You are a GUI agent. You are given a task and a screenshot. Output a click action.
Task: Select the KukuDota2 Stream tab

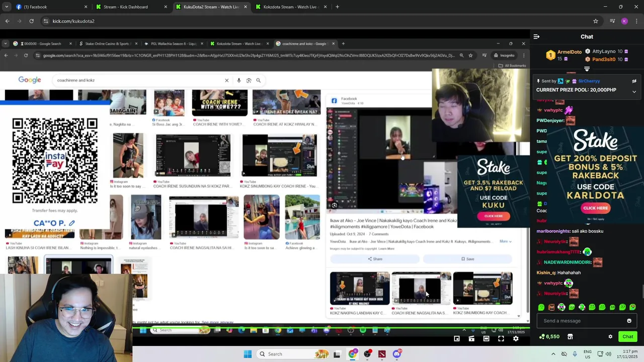[211, 7]
